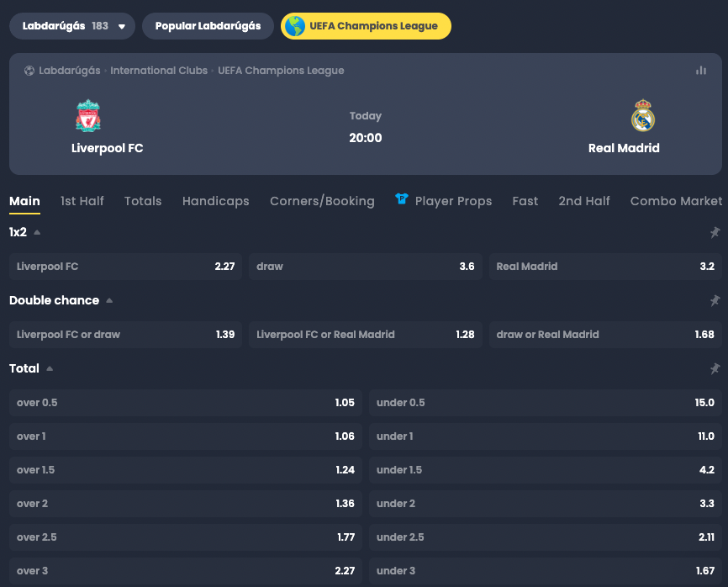Collapse the Total section

coord(50,368)
